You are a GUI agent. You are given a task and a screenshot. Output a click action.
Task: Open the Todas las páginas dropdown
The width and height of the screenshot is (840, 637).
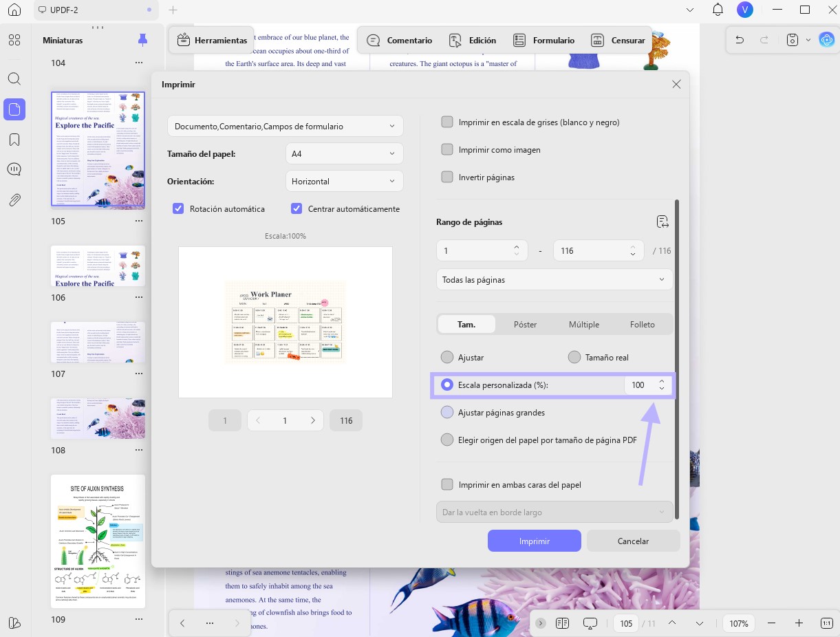coord(554,280)
